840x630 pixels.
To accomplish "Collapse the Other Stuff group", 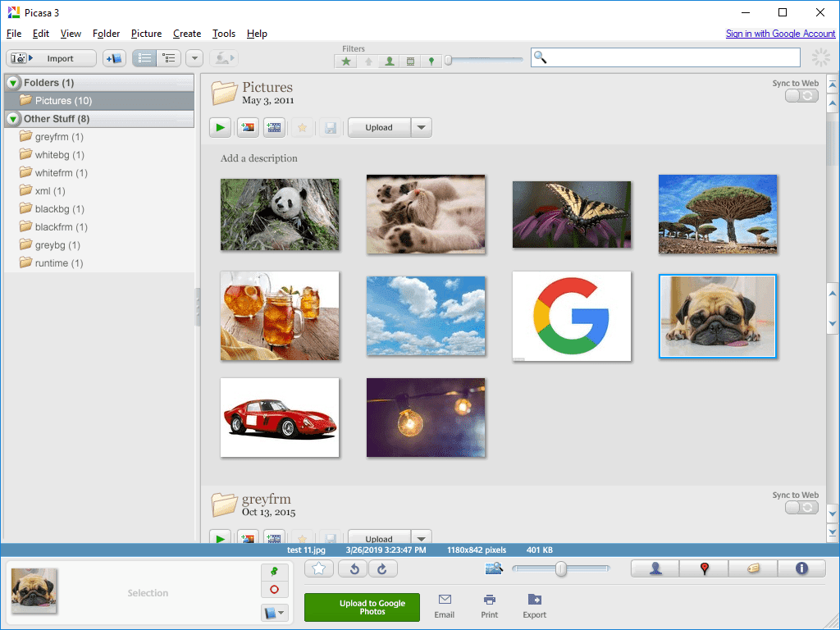I will coord(13,119).
